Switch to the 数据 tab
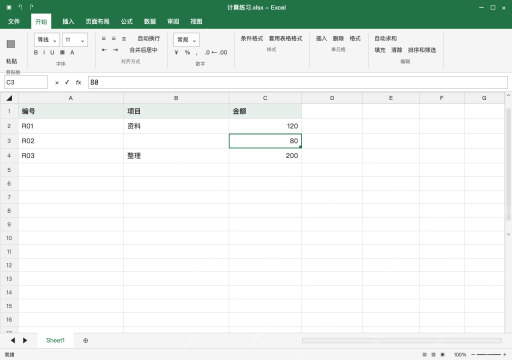512x360 pixels. coord(150,22)
